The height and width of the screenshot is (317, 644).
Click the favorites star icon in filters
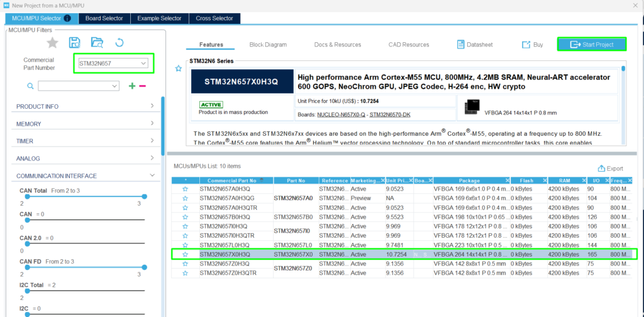pos(53,43)
